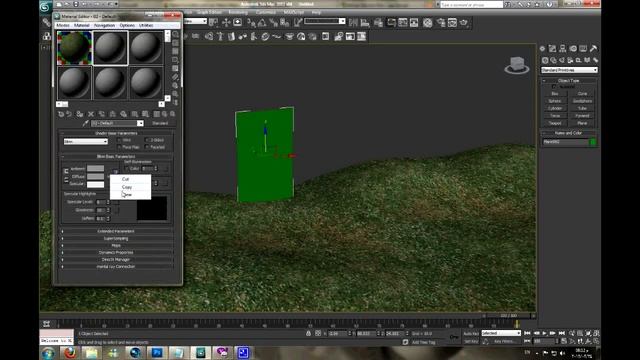This screenshot has width=640, height=360.
Task: Click the Specular color swatch
Action: 96,184
